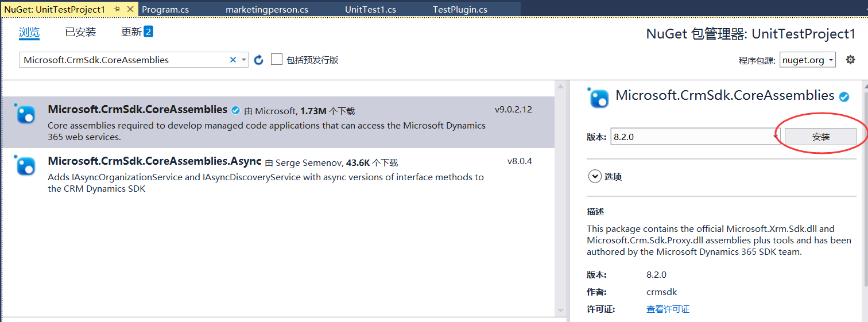Open the search history dropdown

tap(244, 60)
